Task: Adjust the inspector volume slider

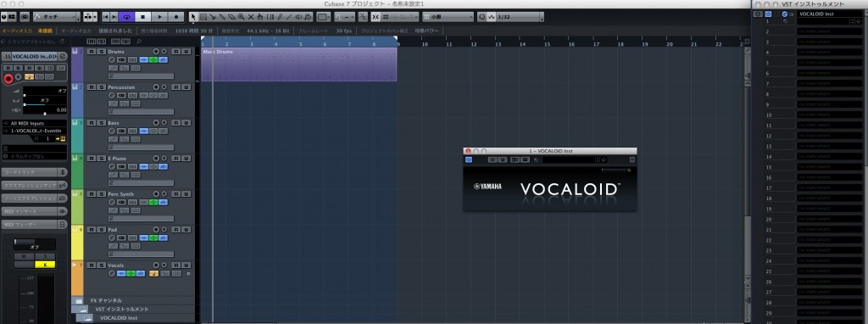Action: point(45,91)
